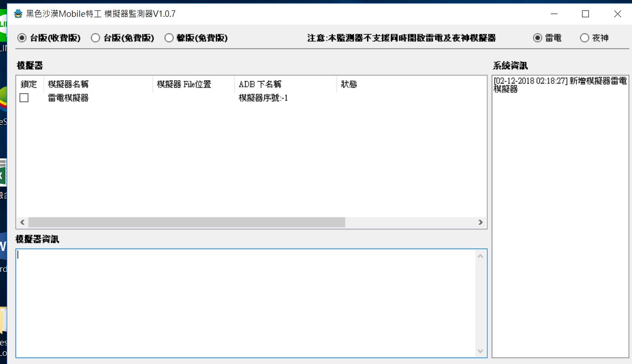The width and height of the screenshot is (632, 364).
Task: Select the 台版(免費版) radio option
Action: tap(123, 38)
